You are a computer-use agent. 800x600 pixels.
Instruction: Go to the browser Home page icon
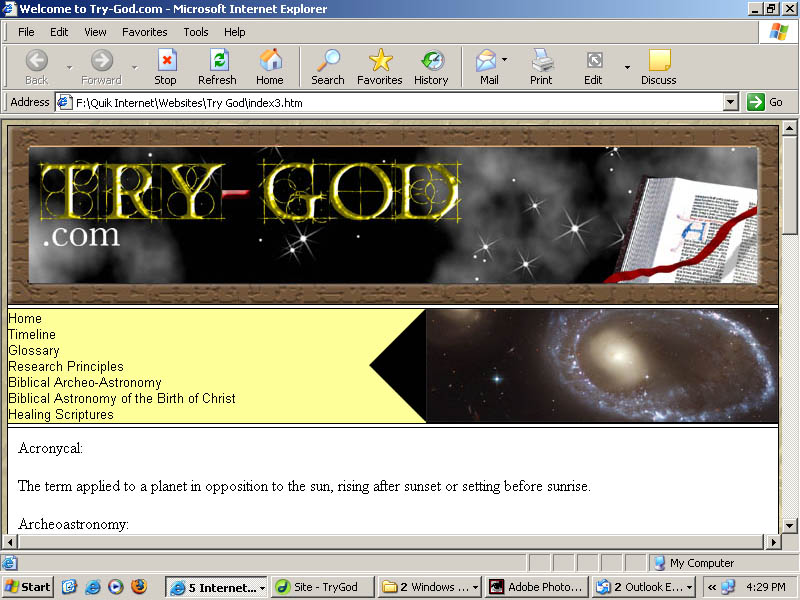pyautogui.click(x=270, y=67)
